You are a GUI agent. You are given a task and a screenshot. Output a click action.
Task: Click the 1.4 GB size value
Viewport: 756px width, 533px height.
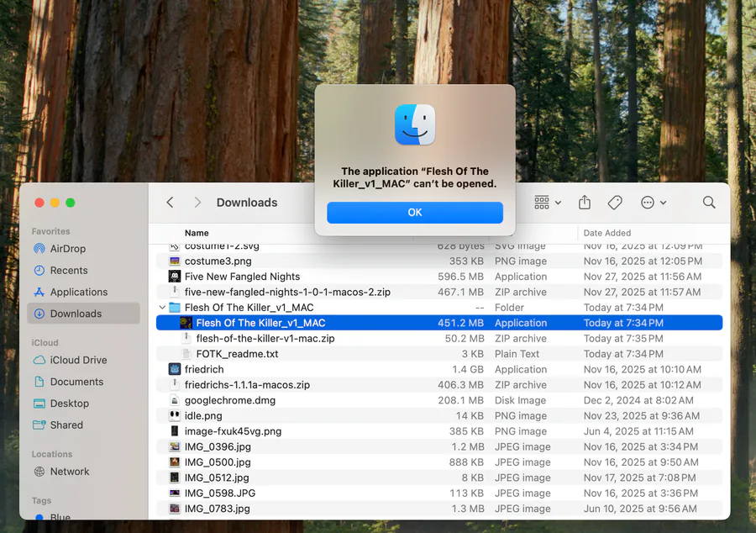[x=468, y=369]
